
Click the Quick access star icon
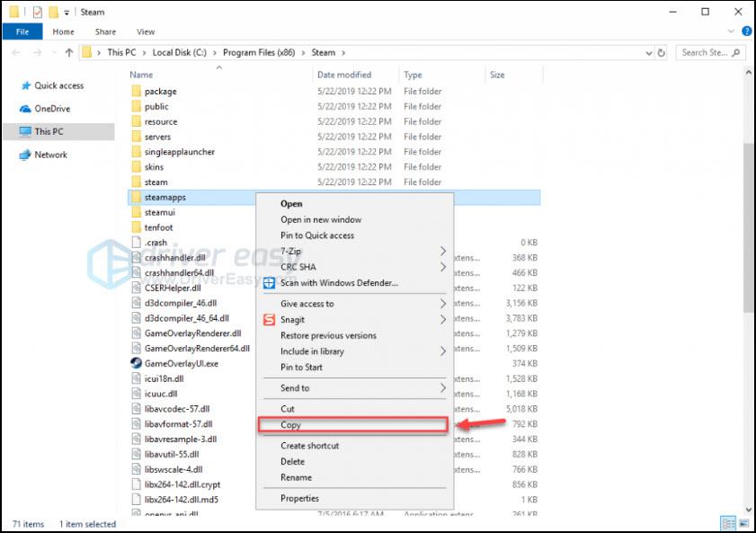[26, 85]
